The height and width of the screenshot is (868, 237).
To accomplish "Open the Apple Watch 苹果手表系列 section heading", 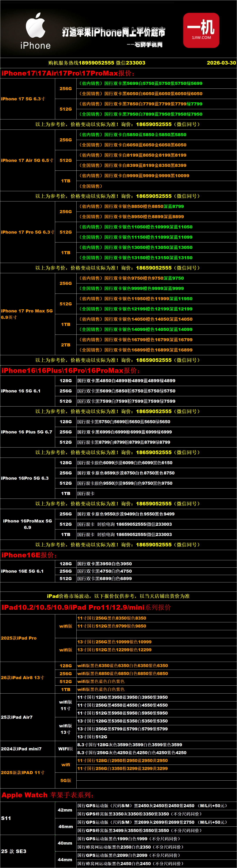I will [x=47, y=795].
